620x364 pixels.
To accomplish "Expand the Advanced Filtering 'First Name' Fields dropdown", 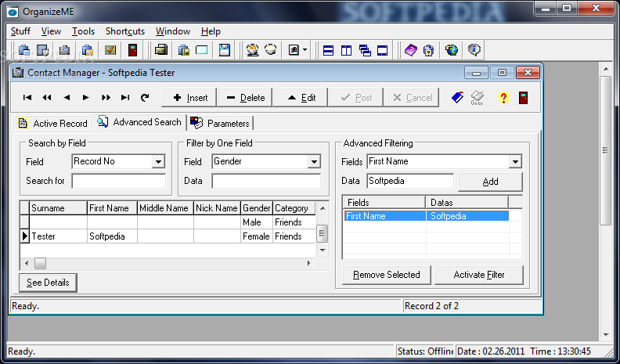I will tap(515, 161).
